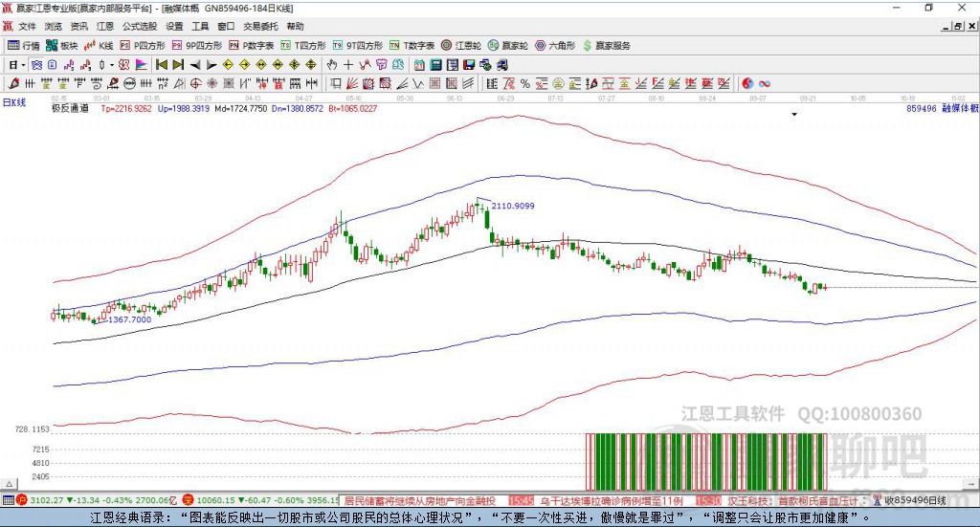Step chart left with black left arrow
This screenshot has height=527, width=980.
tap(195, 65)
